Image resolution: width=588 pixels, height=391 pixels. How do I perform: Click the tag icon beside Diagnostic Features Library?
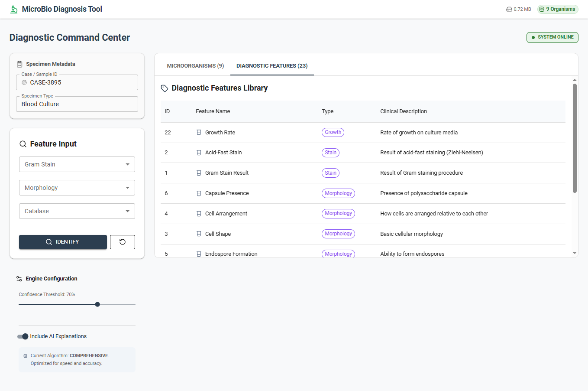[165, 88]
